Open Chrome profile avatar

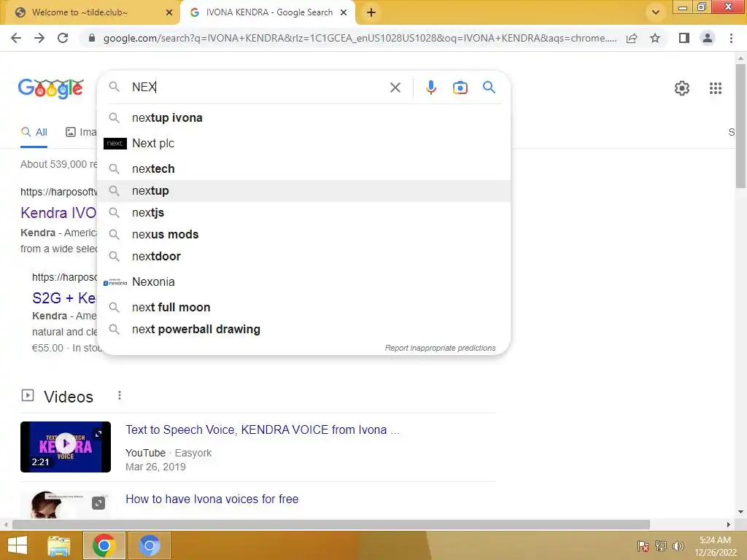[x=708, y=38]
